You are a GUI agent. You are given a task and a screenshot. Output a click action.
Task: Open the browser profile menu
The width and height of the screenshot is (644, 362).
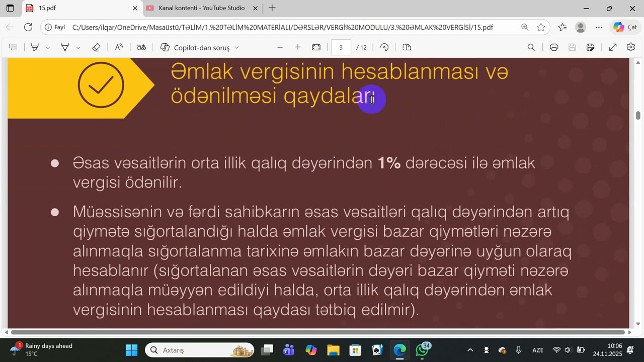coord(581,28)
